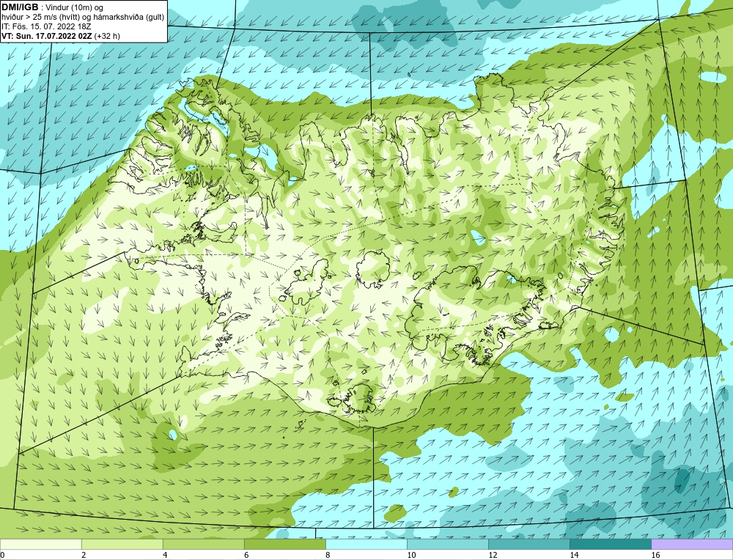The width and height of the screenshot is (733, 560).
Task: Click the 'hviður > 25 m/s (hvítt)' text line
Action: [40, 17]
